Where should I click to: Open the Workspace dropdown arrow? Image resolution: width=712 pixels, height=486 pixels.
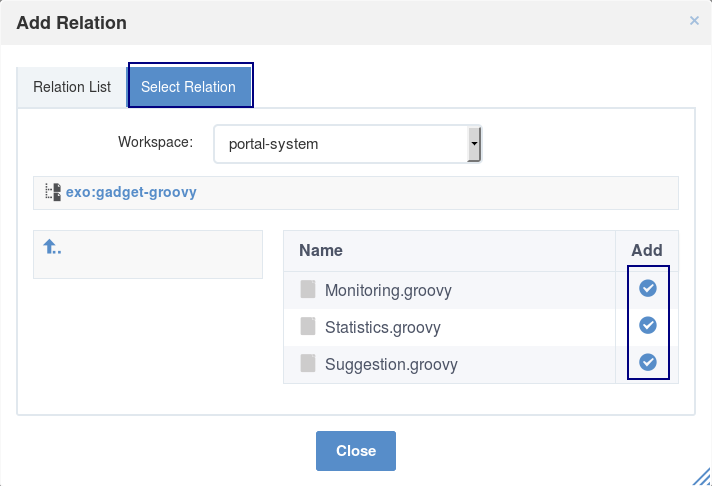(x=474, y=144)
